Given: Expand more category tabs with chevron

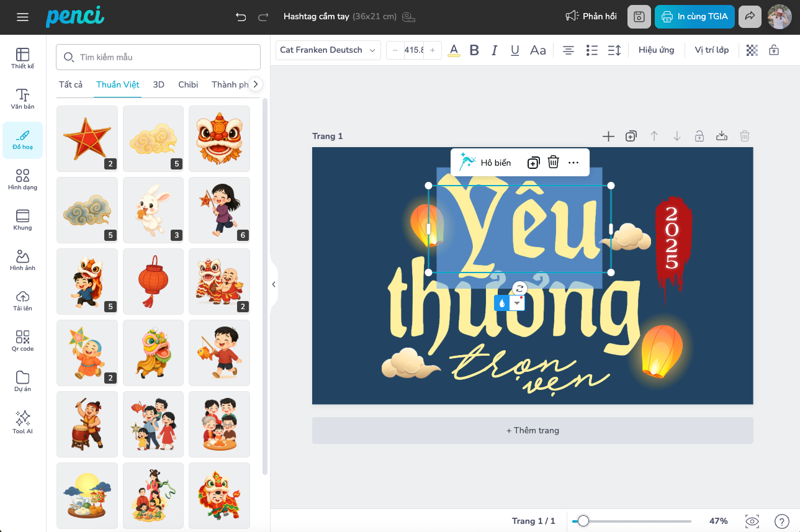Looking at the screenshot, I should tap(255, 84).
